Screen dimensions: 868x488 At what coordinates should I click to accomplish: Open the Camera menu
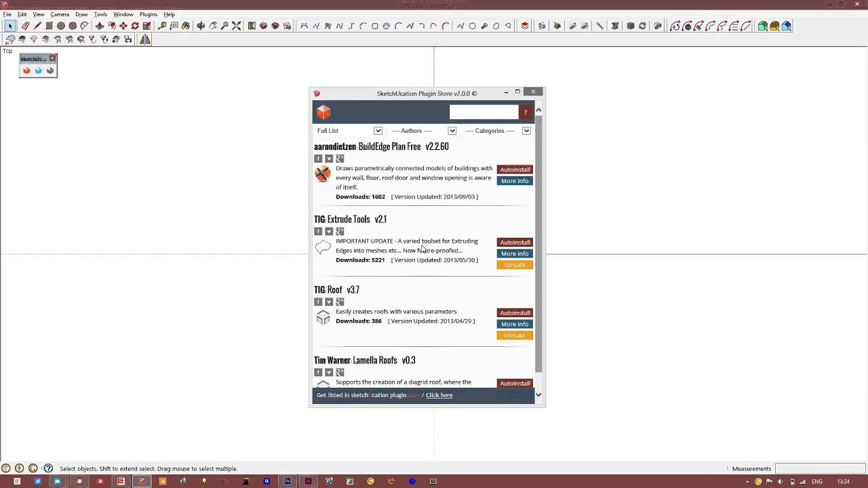pos(60,14)
